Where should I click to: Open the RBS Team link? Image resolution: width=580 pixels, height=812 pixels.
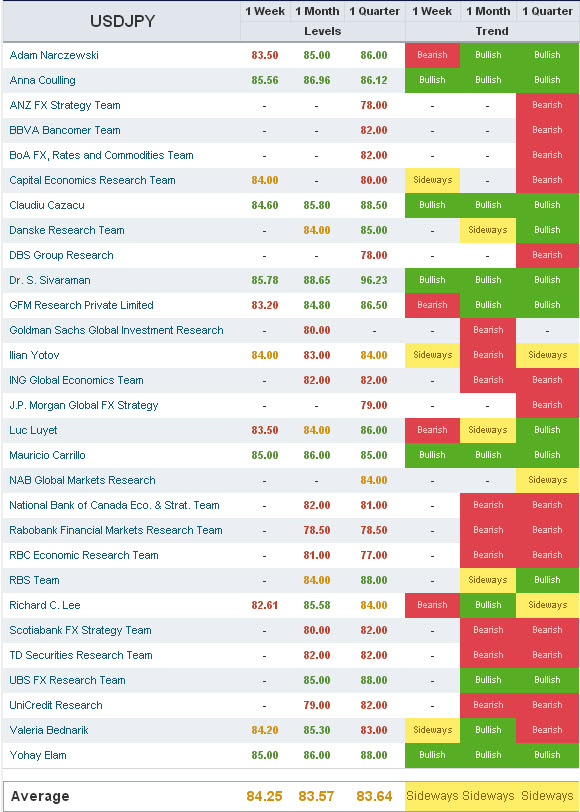click(x=34, y=581)
